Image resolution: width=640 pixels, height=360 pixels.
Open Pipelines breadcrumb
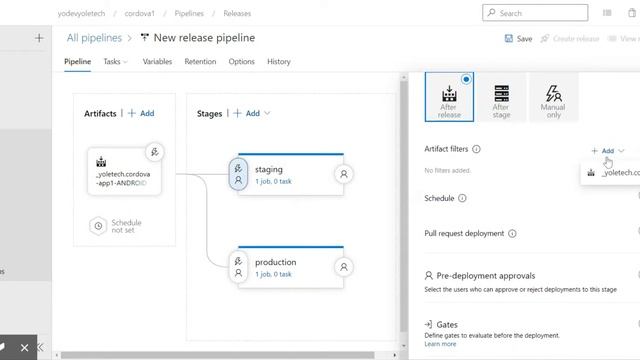pos(189,13)
